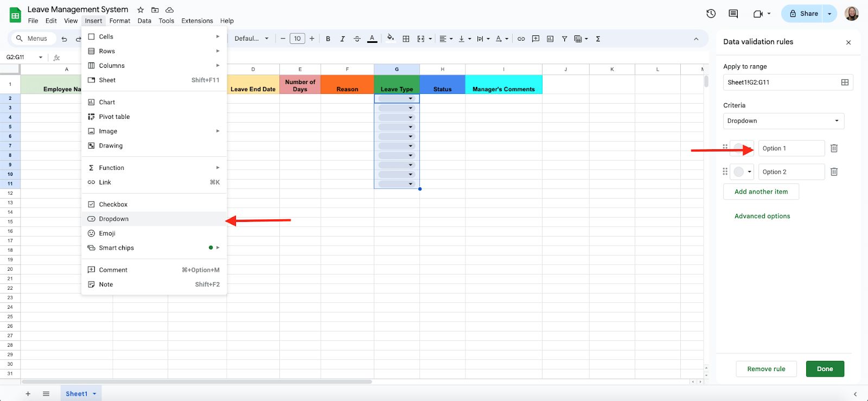Increase font size with the plus icon
This screenshot has width=868, height=401.
click(x=312, y=39)
